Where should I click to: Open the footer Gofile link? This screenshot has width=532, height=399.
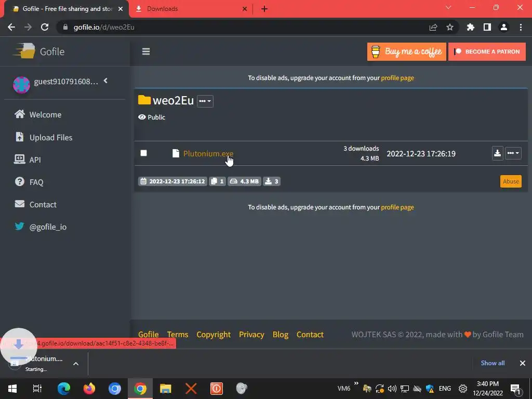pos(148,335)
